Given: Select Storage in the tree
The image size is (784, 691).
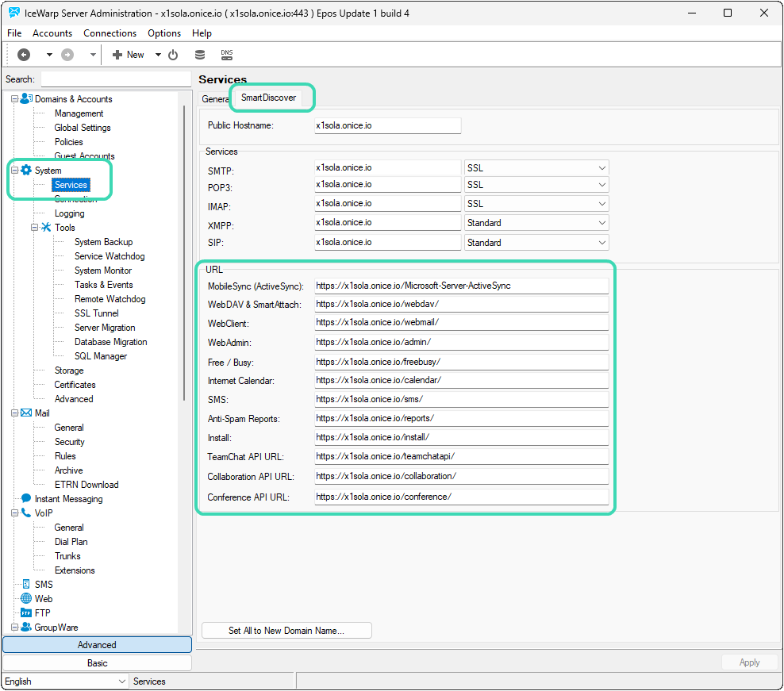Looking at the screenshot, I should click(x=69, y=370).
